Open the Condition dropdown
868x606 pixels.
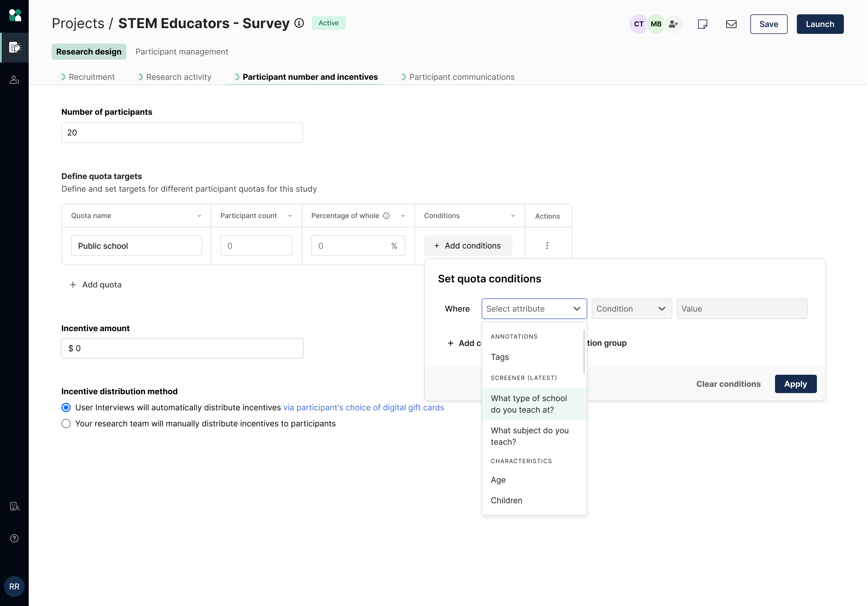click(x=631, y=309)
